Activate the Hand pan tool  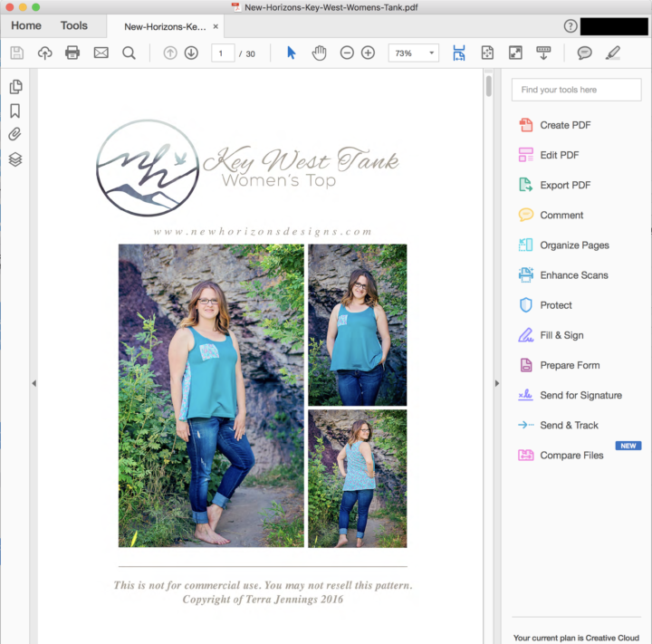[x=319, y=53]
